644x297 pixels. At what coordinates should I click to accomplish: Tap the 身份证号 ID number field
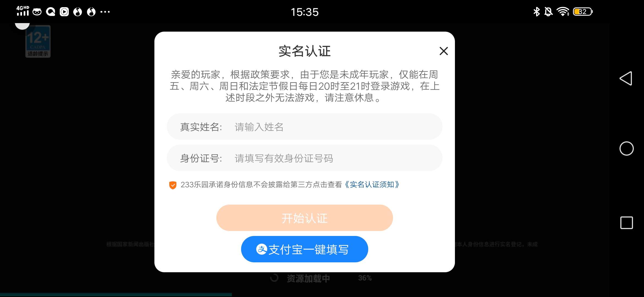pos(304,158)
